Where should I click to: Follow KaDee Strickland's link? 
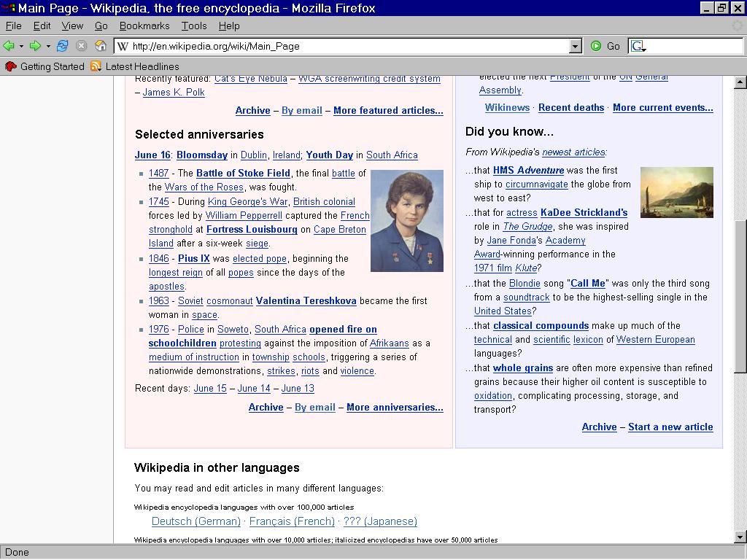584,212
